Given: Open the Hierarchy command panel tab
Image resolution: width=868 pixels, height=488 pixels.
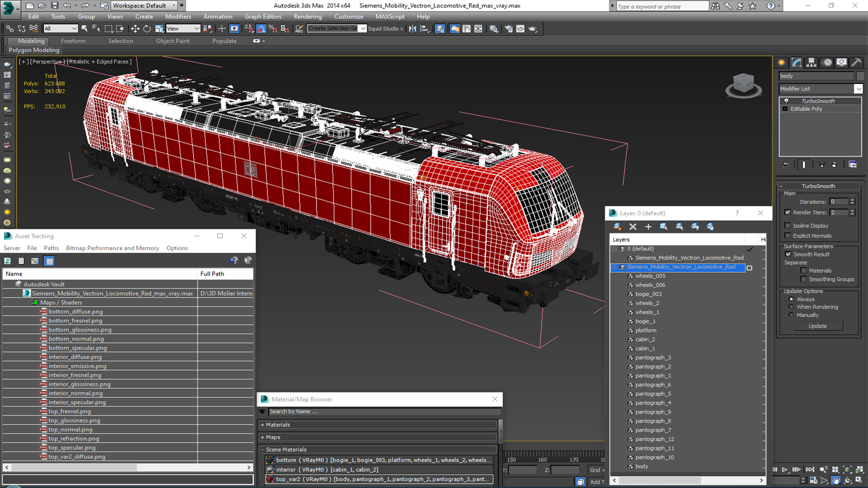Looking at the screenshot, I should (811, 62).
